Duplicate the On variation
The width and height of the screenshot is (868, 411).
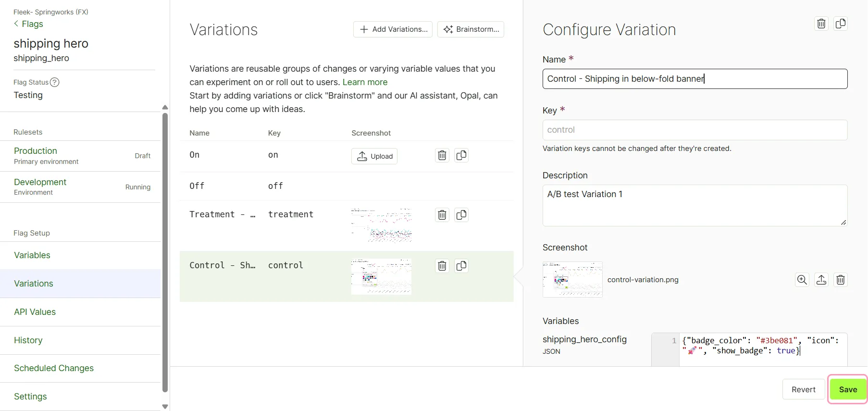(x=461, y=155)
